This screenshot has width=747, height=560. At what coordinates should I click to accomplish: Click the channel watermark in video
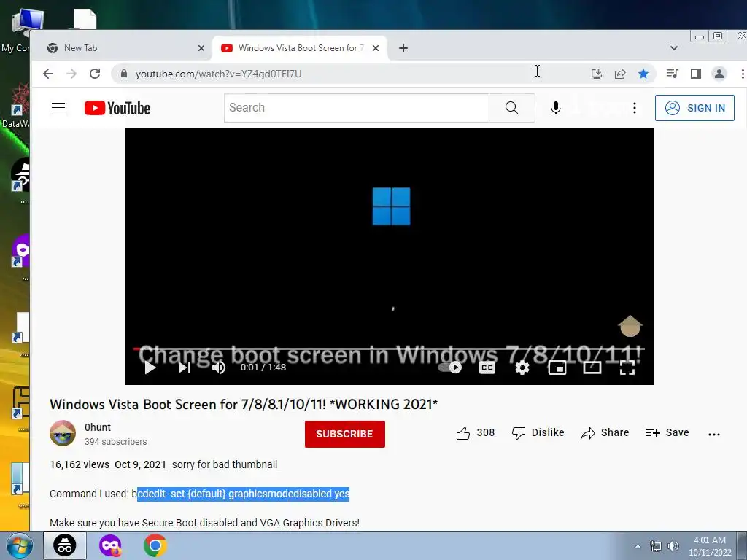pos(630,326)
